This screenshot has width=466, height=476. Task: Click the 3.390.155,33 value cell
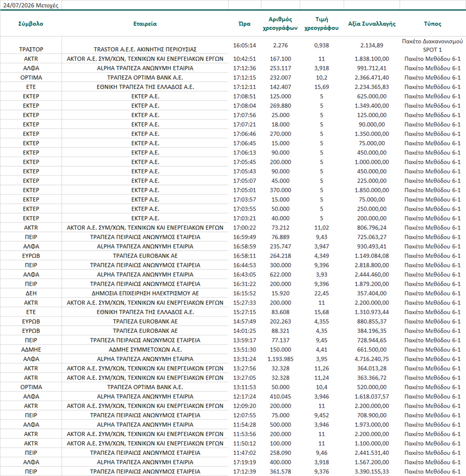[x=371, y=472]
